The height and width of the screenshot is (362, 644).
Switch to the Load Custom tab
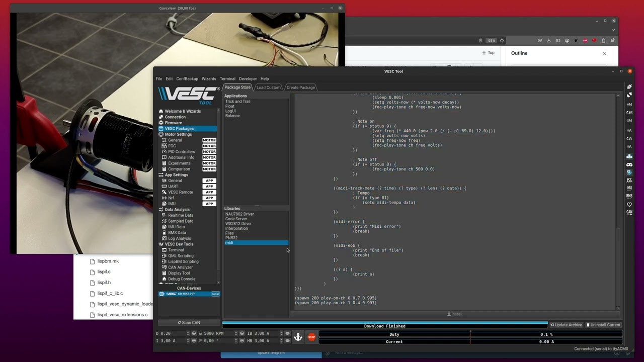pos(268,87)
